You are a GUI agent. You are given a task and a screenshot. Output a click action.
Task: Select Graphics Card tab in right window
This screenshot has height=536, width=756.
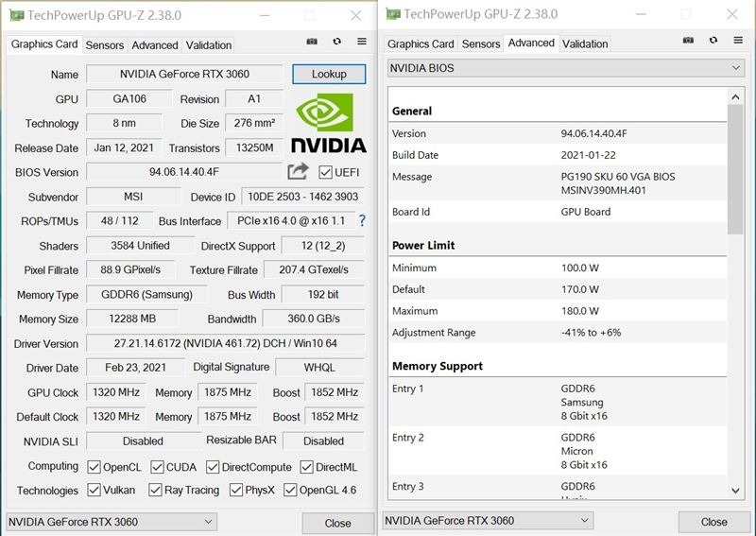(421, 43)
